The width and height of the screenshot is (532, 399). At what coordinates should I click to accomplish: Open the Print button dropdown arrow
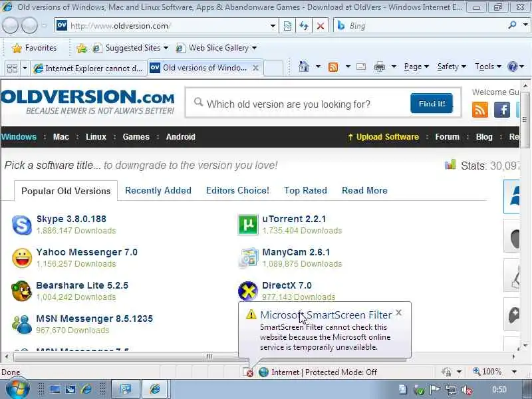click(394, 66)
